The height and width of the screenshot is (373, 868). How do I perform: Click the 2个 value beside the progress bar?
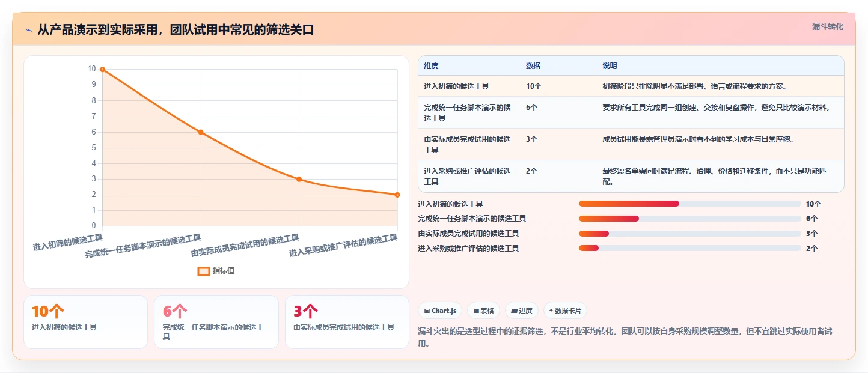point(811,249)
